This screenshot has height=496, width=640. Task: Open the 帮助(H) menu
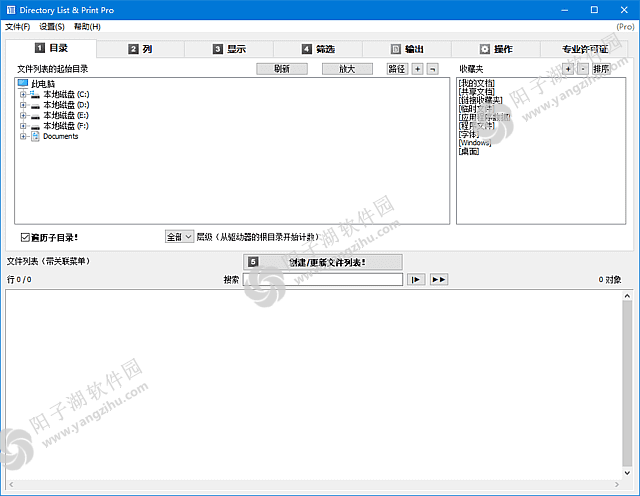coord(87,27)
